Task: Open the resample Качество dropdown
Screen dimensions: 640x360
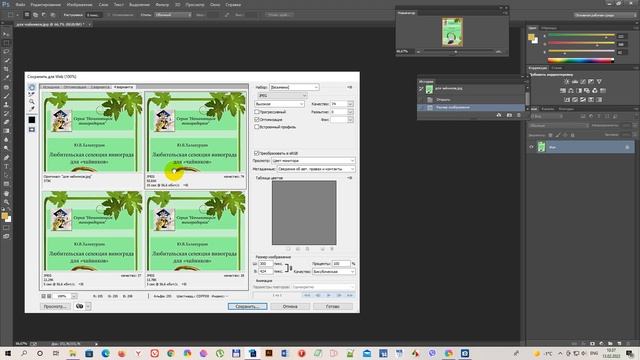Action: pos(333,271)
